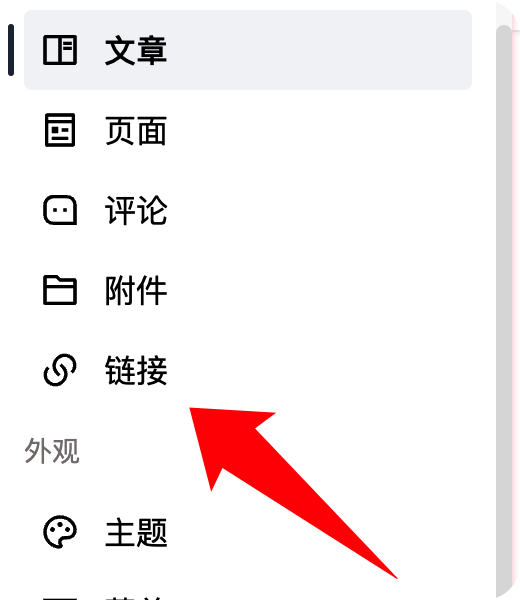Select the 主题 palette icon

60,532
